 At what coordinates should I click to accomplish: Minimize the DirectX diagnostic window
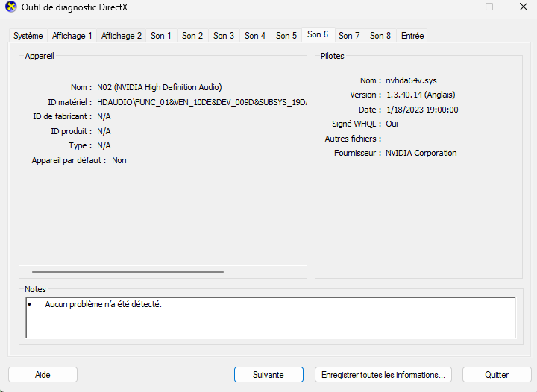[456, 7]
